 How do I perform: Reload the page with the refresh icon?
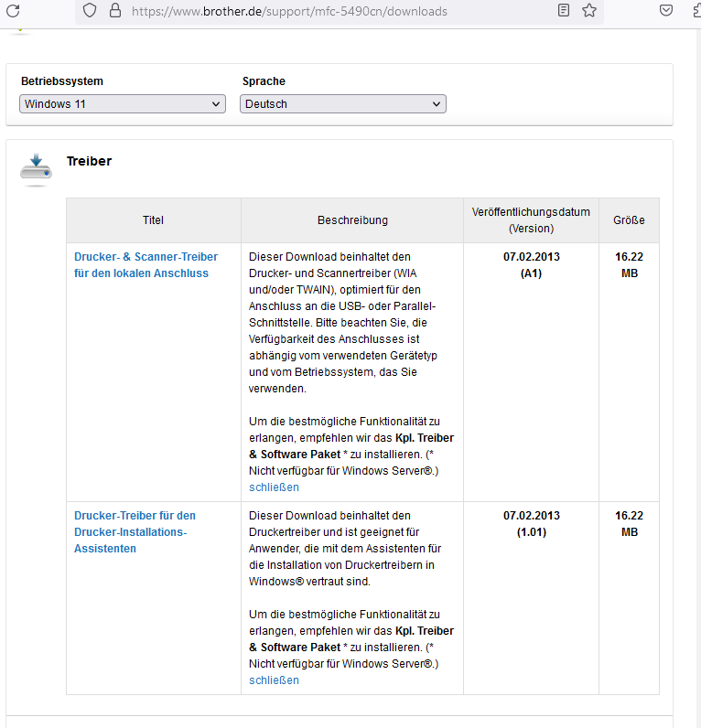13,11
